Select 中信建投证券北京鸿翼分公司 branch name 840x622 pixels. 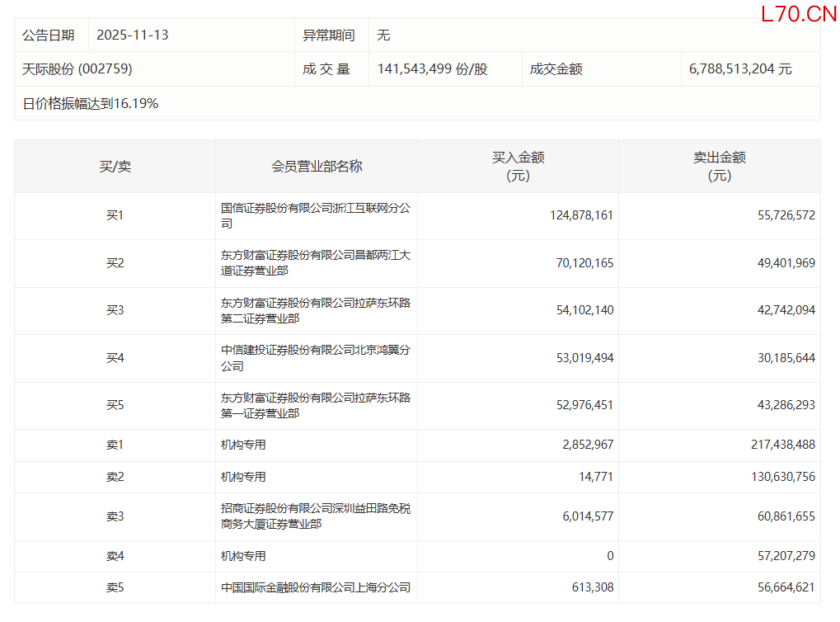click(315, 358)
